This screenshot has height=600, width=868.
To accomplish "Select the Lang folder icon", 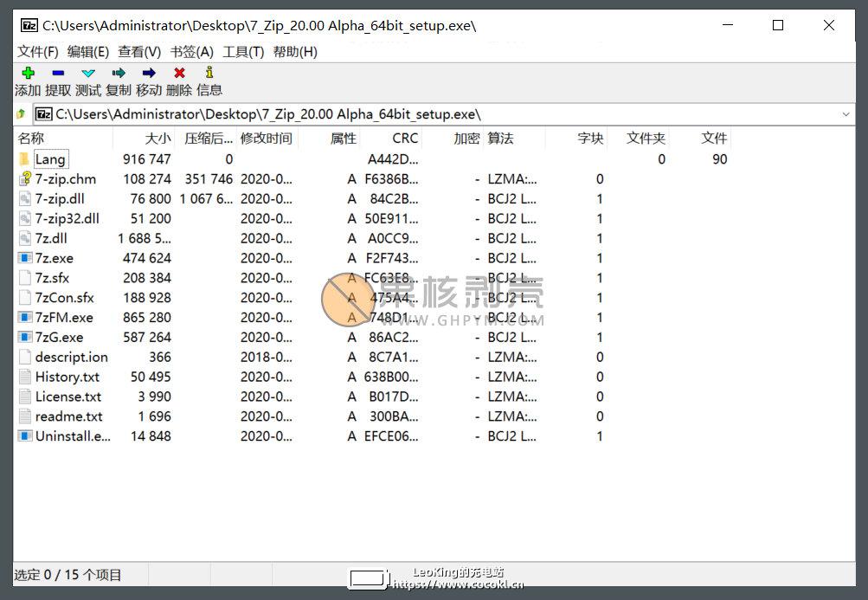I will (x=24, y=159).
